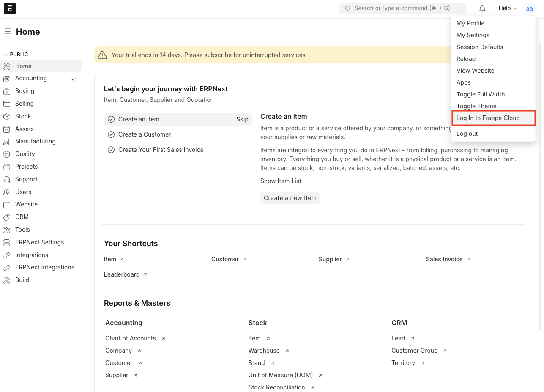Open the Sales Invoice shortcut
544x392 pixels.
[444, 259]
